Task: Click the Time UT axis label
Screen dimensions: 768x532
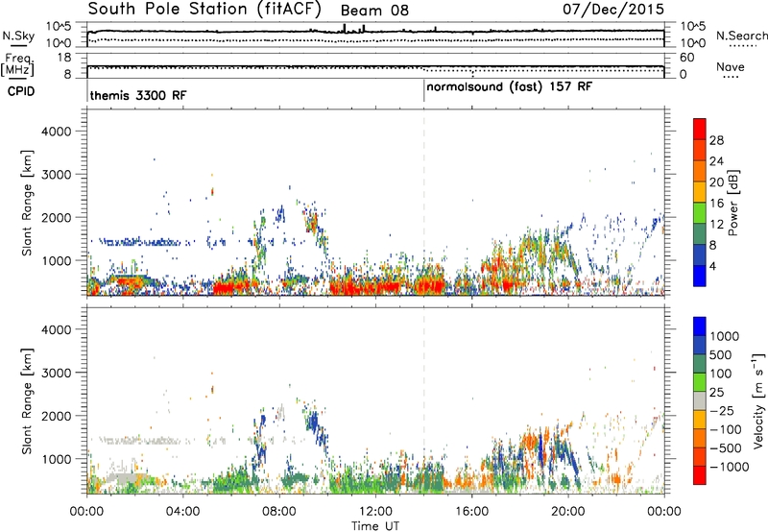Action: point(375,526)
